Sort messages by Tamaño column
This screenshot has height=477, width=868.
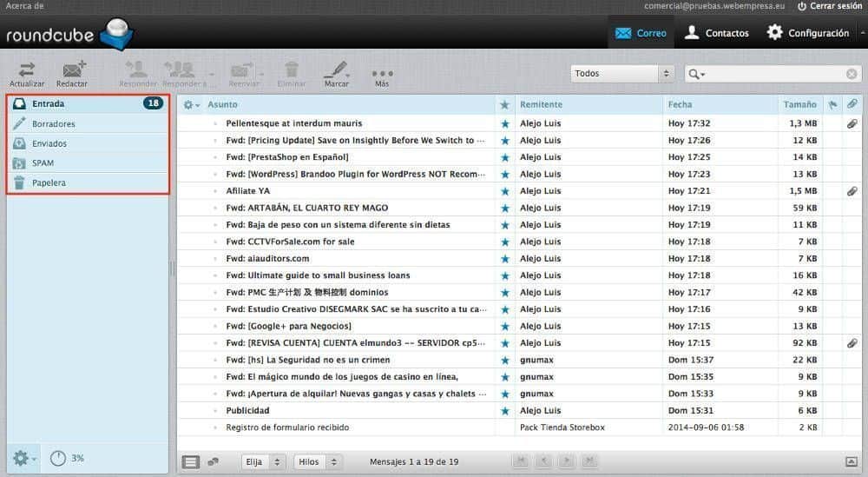click(x=800, y=105)
